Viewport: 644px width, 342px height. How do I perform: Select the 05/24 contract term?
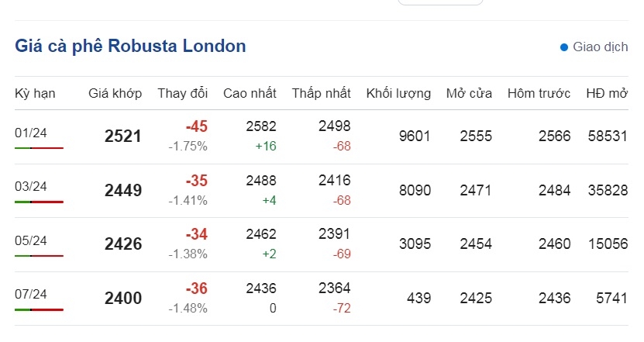pos(31,240)
